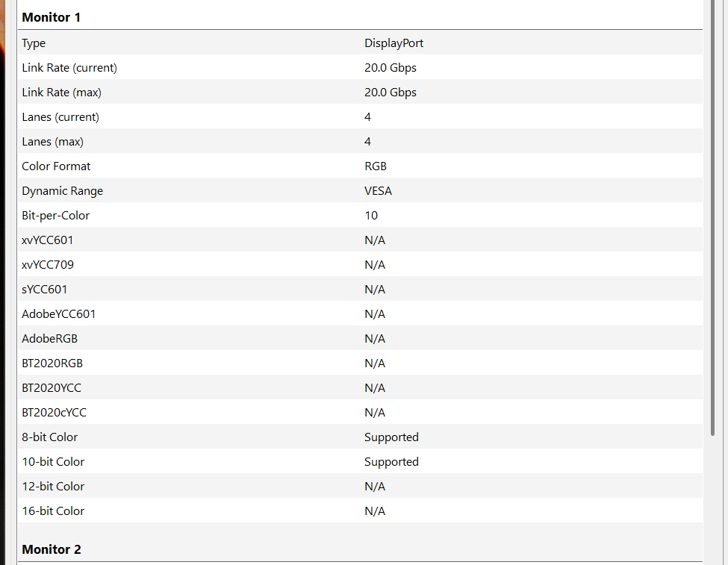This screenshot has height=565, width=728.
Task: Click the RGB color format value
Action: coord(376,166)
